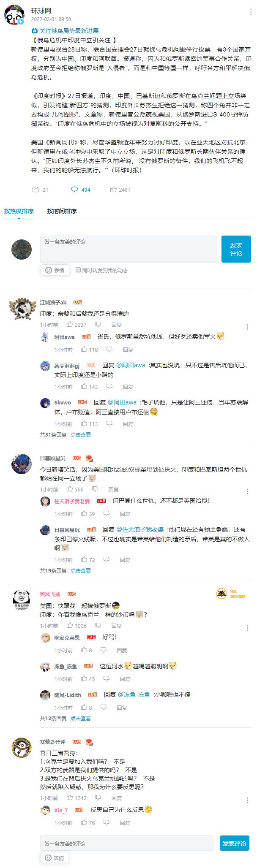Screen dimensions: 257x868
Task: Open the more options menu on 江城浪子ab's comment
Action: coord(248,327)
